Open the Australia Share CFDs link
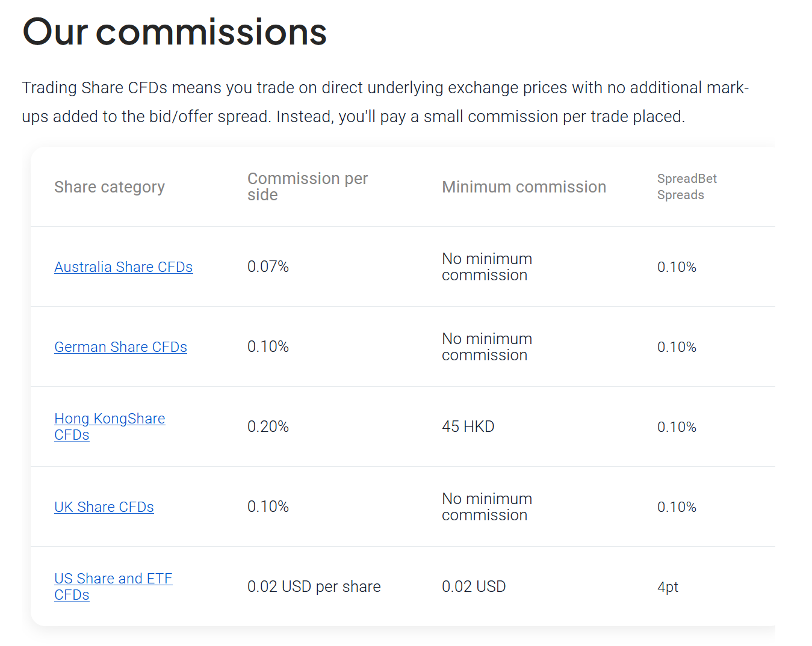 pyautogui.click(x=123, y=267)
